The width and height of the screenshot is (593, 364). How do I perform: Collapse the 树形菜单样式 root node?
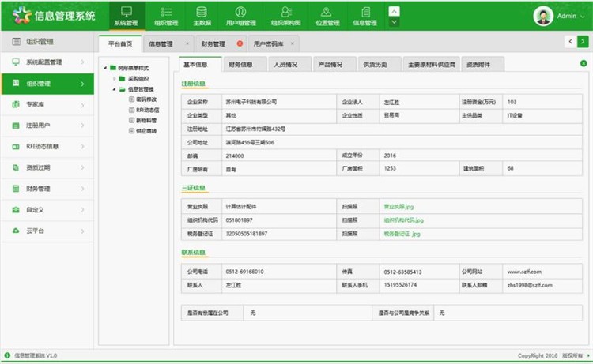105,68
